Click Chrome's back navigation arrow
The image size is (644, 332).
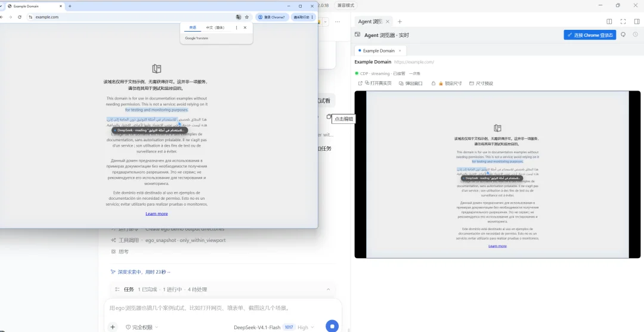[1, 17]
